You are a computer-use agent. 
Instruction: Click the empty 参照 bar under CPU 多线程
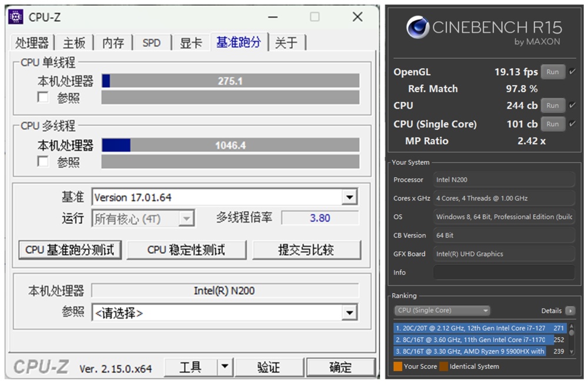pyautogui.click(x=230, y=162)
